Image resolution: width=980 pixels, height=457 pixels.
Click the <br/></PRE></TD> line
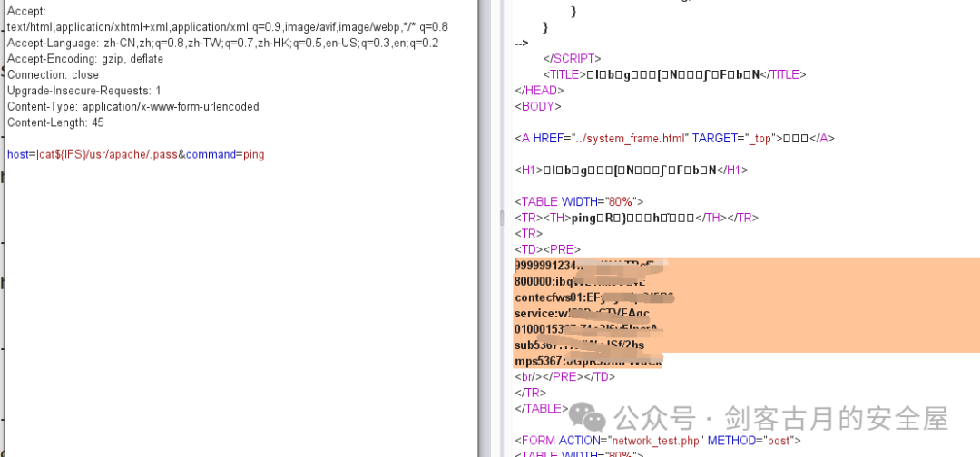(565, 377)
